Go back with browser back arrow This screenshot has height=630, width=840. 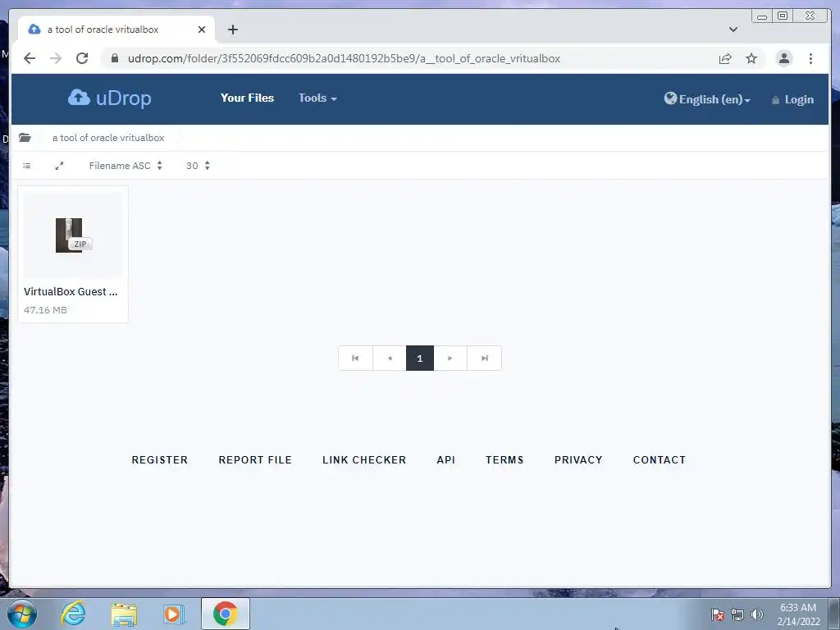(30, 58)
